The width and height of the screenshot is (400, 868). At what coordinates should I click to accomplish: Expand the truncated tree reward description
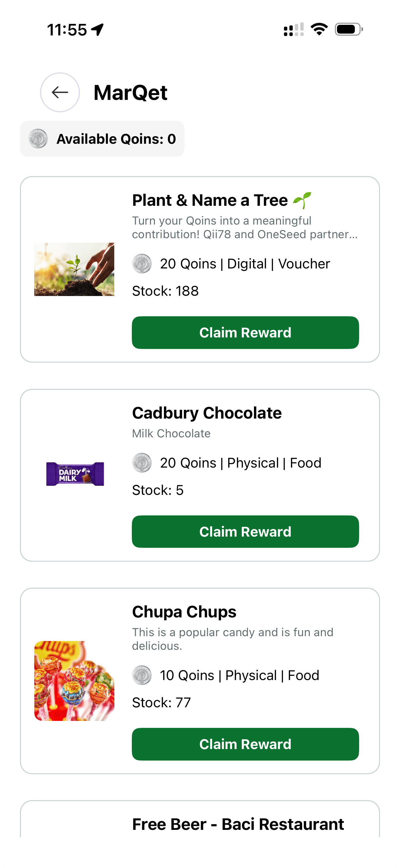245,228
